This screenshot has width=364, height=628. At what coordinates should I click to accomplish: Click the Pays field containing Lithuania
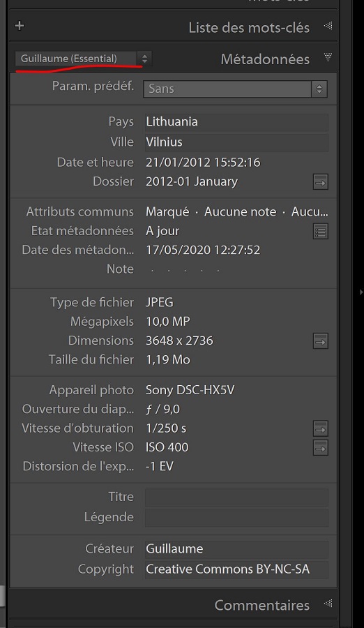(x=236, y=121)
